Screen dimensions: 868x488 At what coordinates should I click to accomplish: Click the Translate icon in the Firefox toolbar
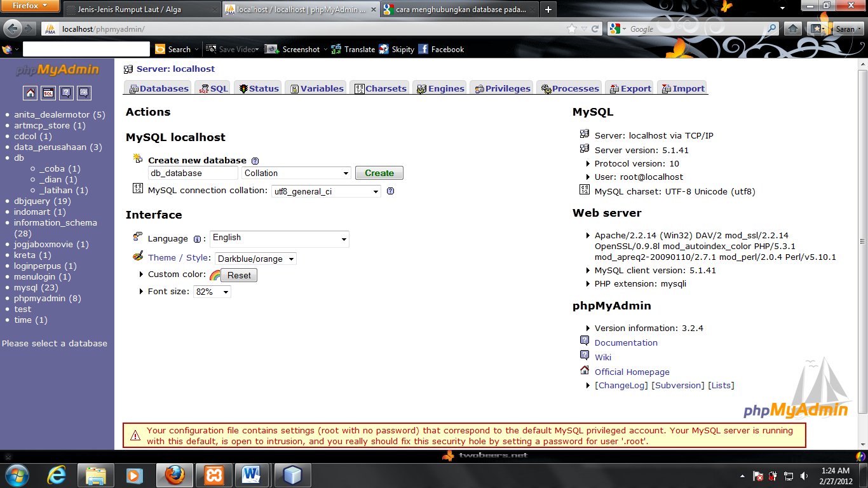pos(337,49)
